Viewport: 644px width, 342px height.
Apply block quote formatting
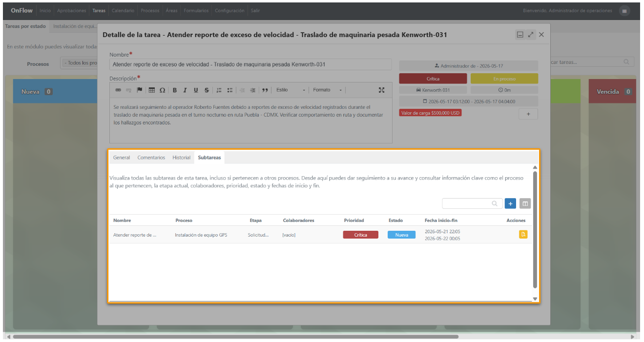pos(265,90)
